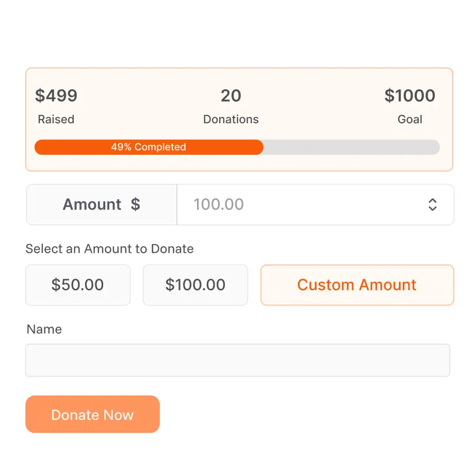This screenshot has width=476, height=473.
Task: Select the $50.00 preset amount
Action: coord(78,285)
